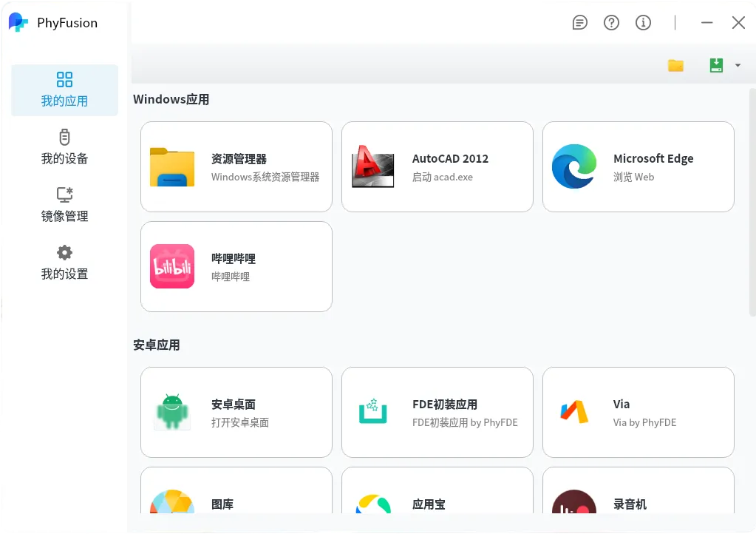Image resolution: width=756 pixels, height=534 pixels.
Task: Open 哔哩哔哩 bilibili app icon
Action: click(x=172, y=266)
